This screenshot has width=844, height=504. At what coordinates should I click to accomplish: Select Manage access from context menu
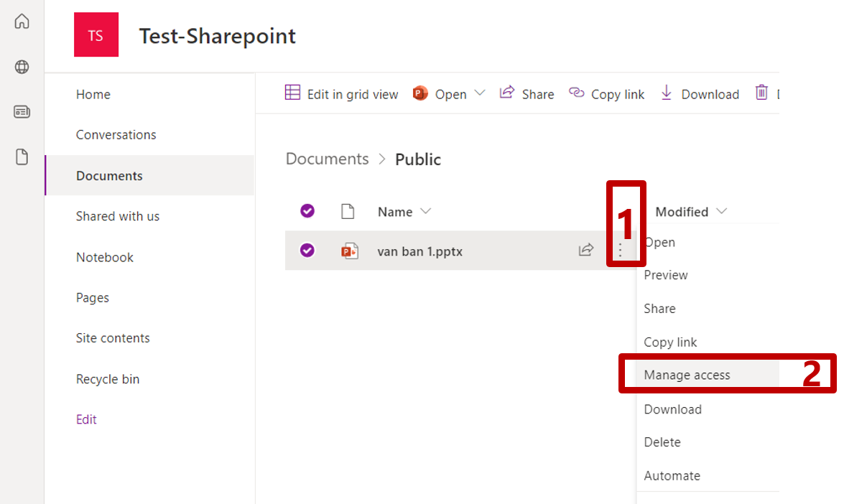[x=687, y=375]
